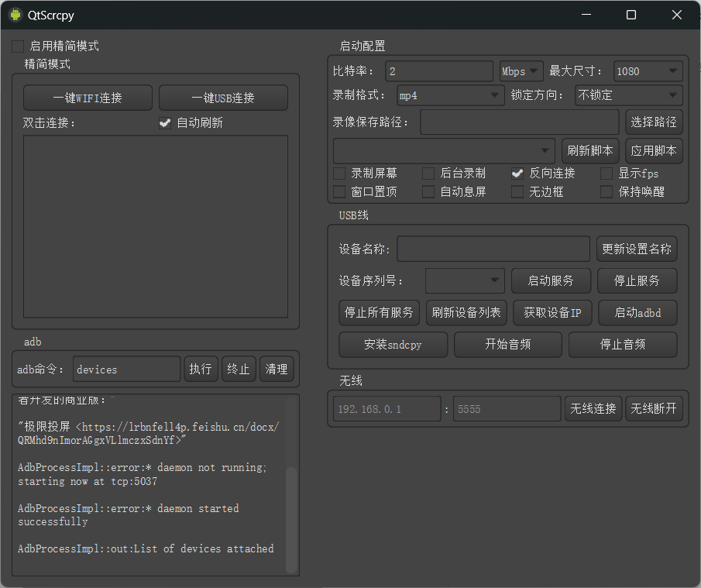The height and width of the screenshot is (588, 701).
Task: Click 停止所有服务 button
Action: coord(379,312)
